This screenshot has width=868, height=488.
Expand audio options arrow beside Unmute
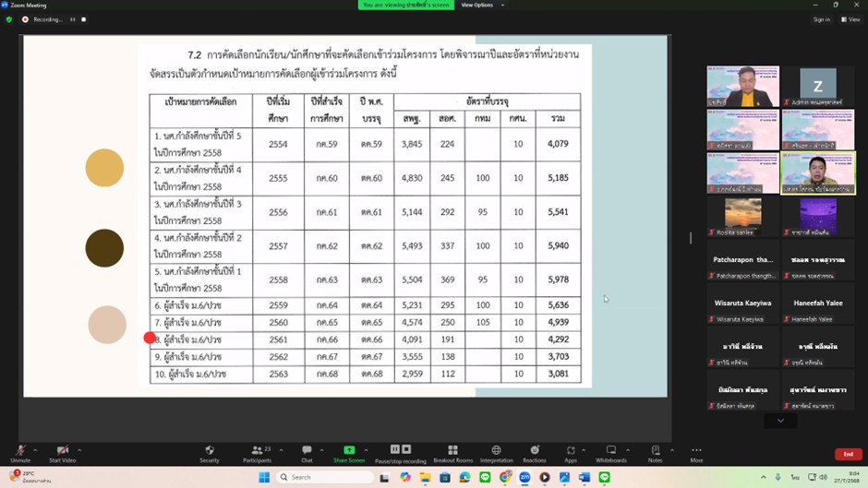[35, 450]
